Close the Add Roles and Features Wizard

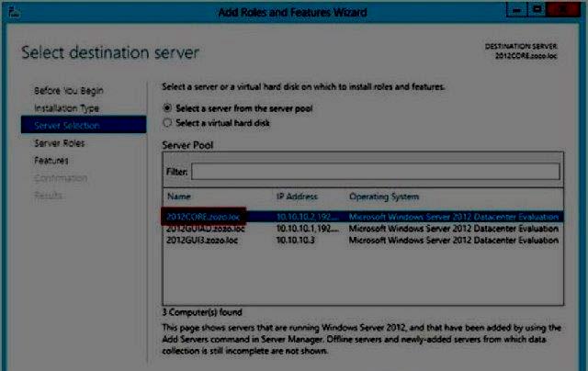563,10
